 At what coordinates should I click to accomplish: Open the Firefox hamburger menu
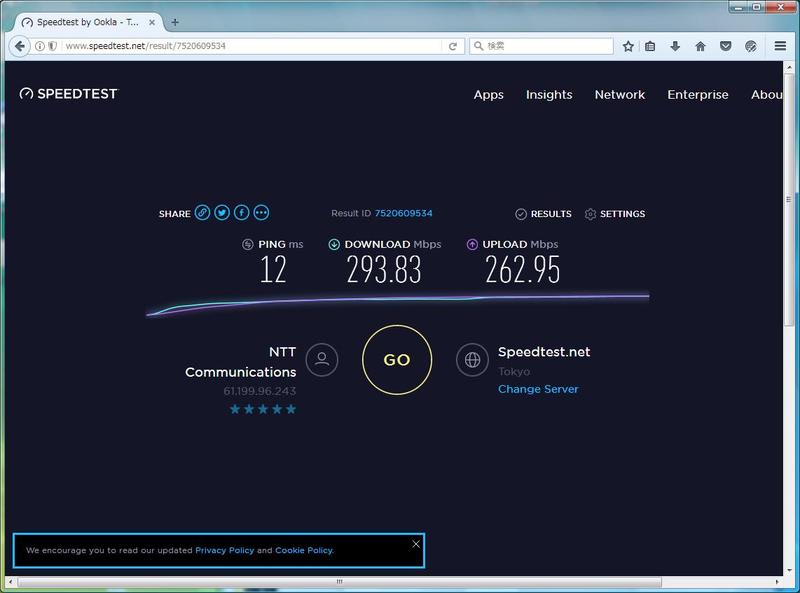pos(780,46)
